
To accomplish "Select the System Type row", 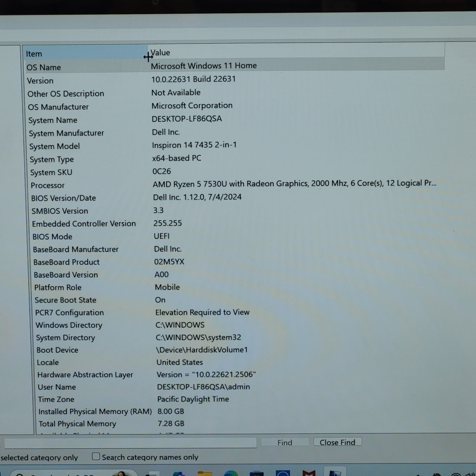I will [236, 158].
